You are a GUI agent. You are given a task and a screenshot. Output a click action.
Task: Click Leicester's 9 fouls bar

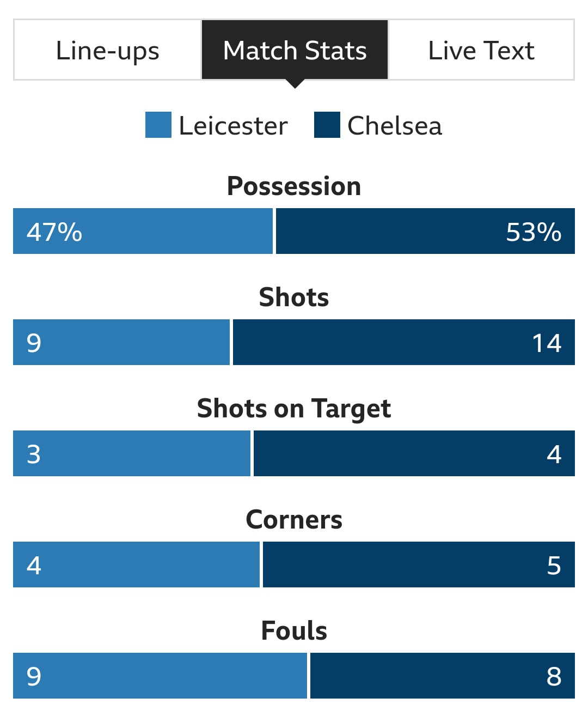coord(160,676)
